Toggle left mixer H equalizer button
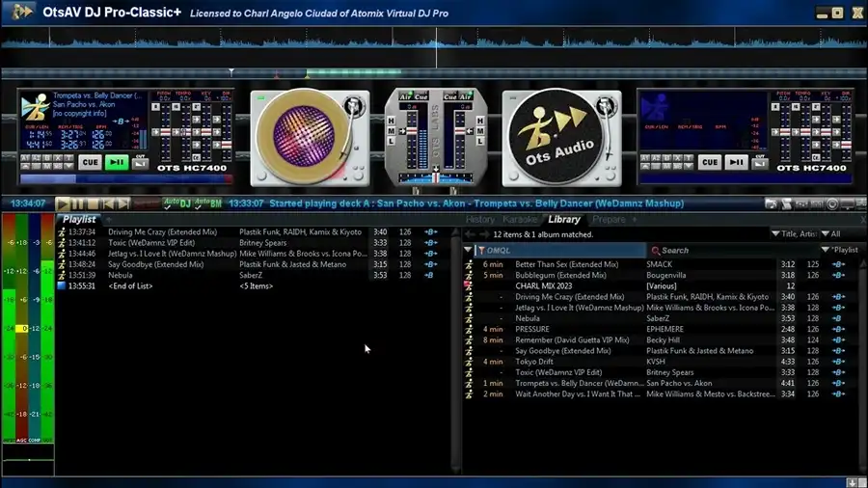Screen dimensions: 868x488 (392, 121)
